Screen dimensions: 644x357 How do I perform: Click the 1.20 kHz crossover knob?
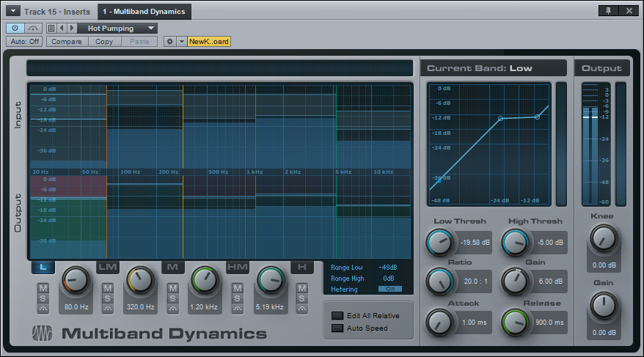click(205, 281)
